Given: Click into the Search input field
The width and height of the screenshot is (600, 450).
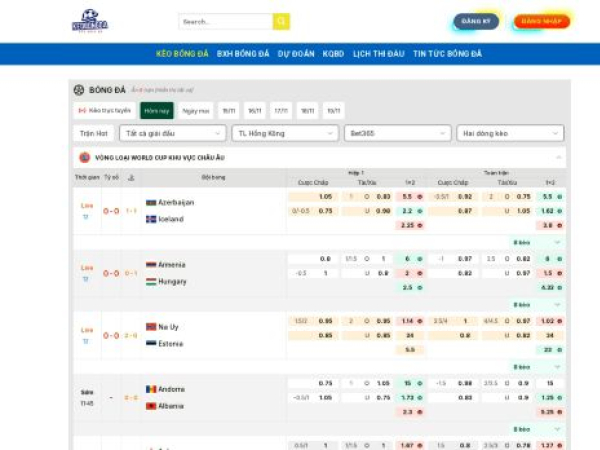Looking at the screenshot, I should click(x=225, y=21).
